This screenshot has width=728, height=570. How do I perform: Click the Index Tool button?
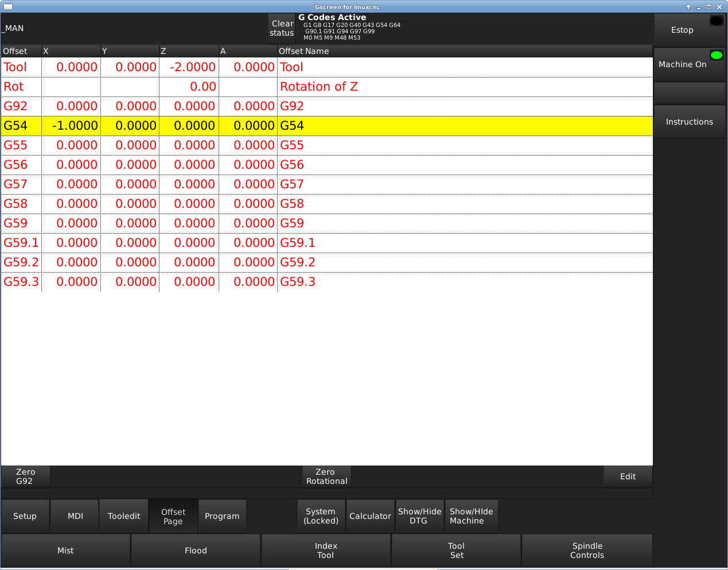coord(326,550)
